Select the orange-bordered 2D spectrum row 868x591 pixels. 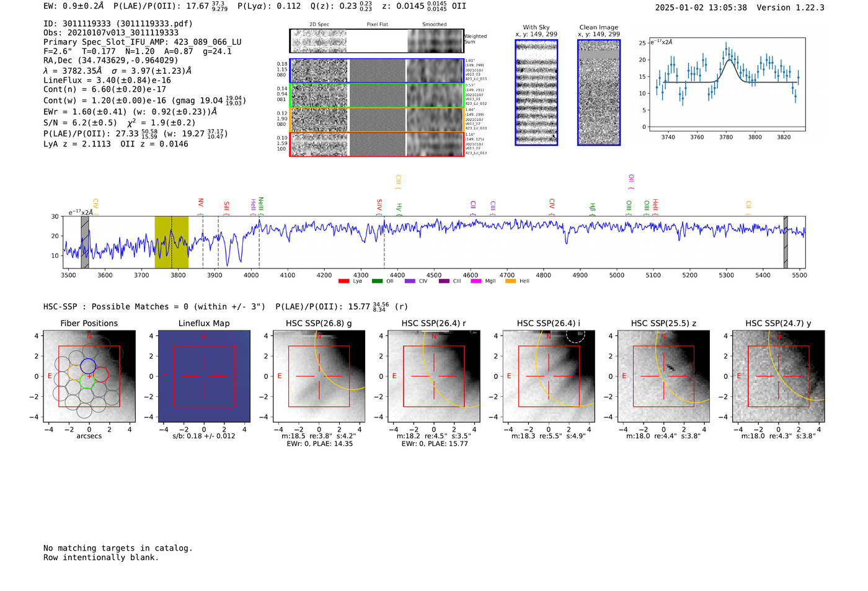pos(377,120)
